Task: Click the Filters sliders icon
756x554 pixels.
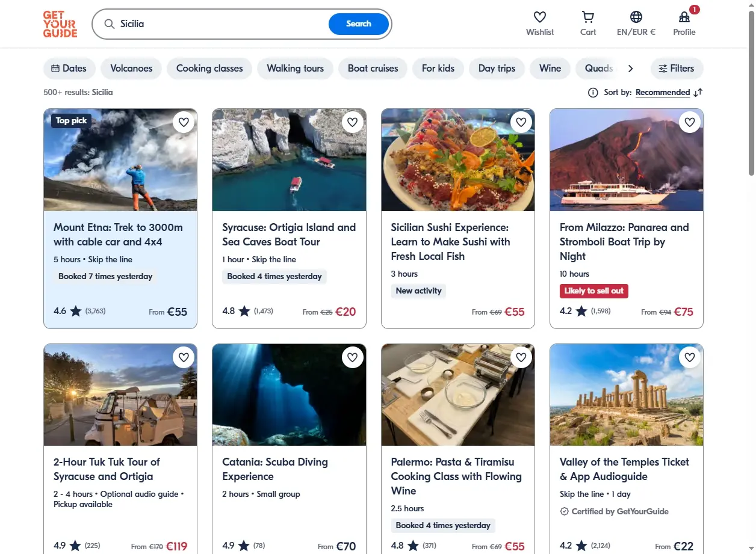Action: pyautogui.click(x=663, y=69)
